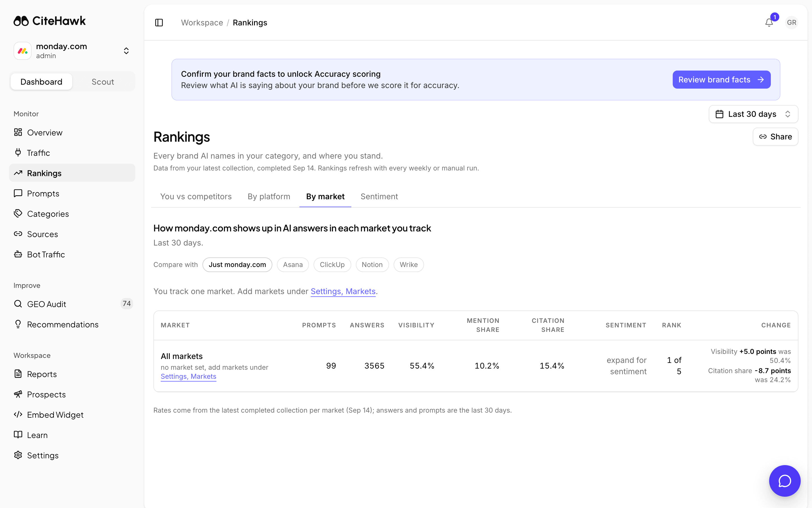Sort by Rank column header
Image resolution: width=812 pixels, height=508 pixels.
(x=671, y=325)
